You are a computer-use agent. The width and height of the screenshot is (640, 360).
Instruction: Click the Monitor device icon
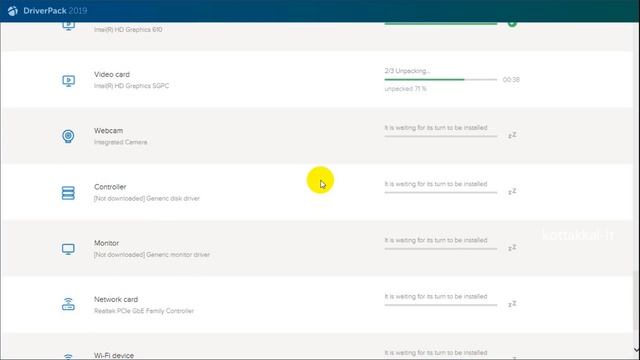[68, 249]
